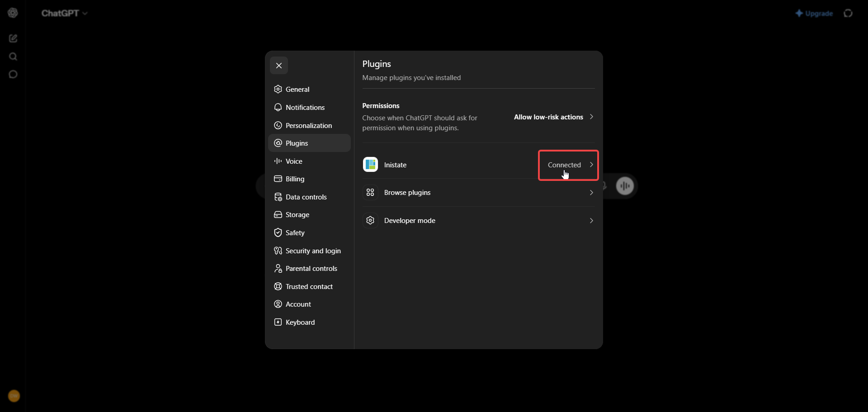Image resolution: width=868 pixels, height=412 pixels.
Task: Open the Developer mode row
Action: (x=478, y=221)
